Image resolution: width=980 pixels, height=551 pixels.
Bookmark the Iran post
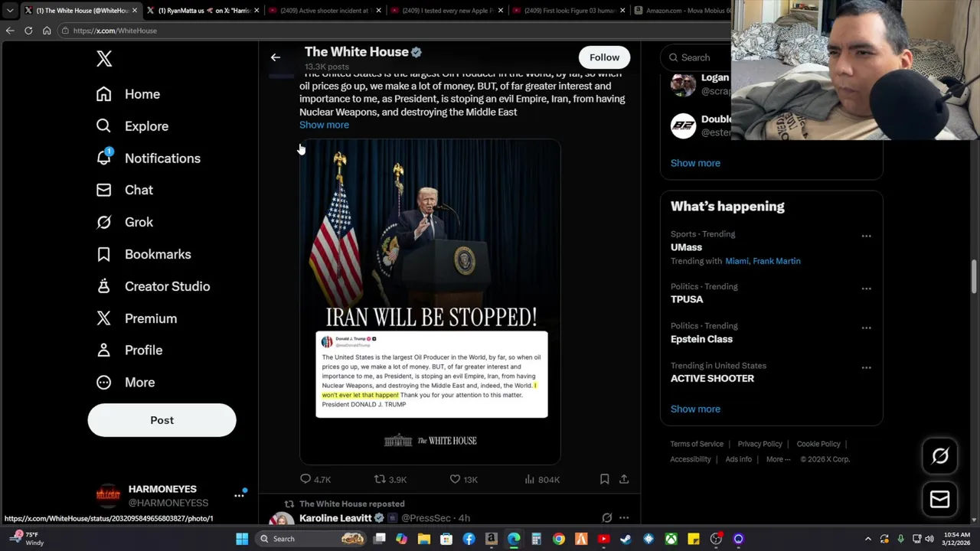click(x=604, y=479)
